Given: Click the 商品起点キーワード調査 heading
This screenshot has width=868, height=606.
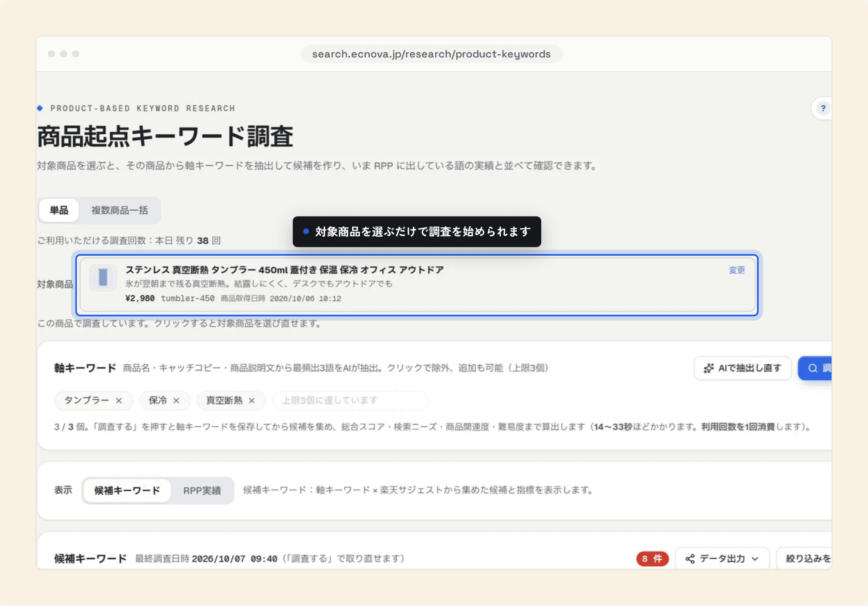Looking at the screenshot, I should (165, 136).
